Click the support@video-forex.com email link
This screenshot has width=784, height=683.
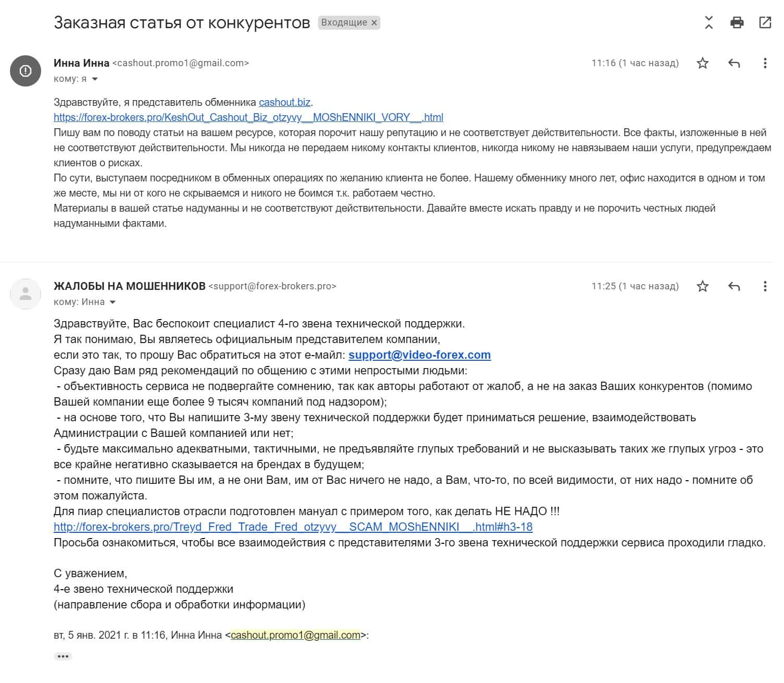pyautogui.click(x=420, y=355)
